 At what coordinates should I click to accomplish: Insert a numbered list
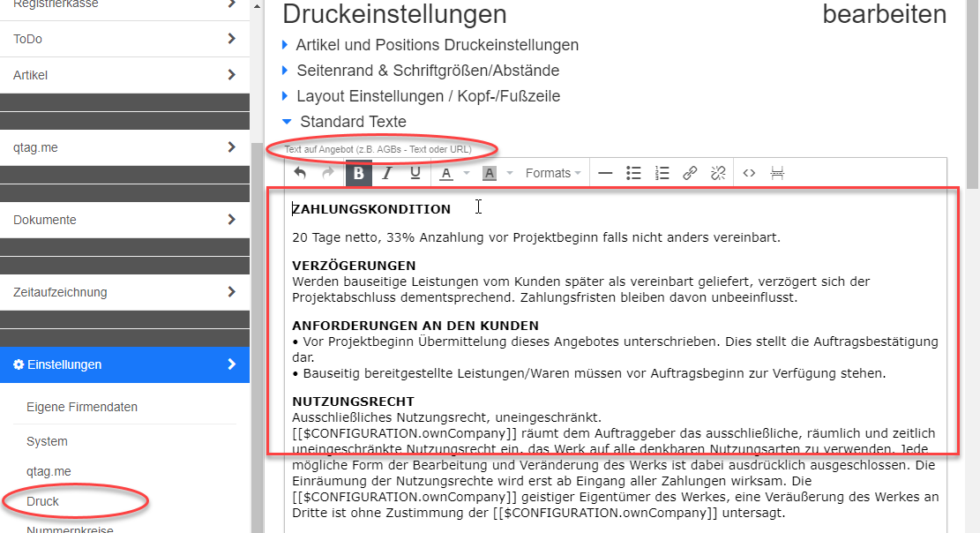(662, 173)
